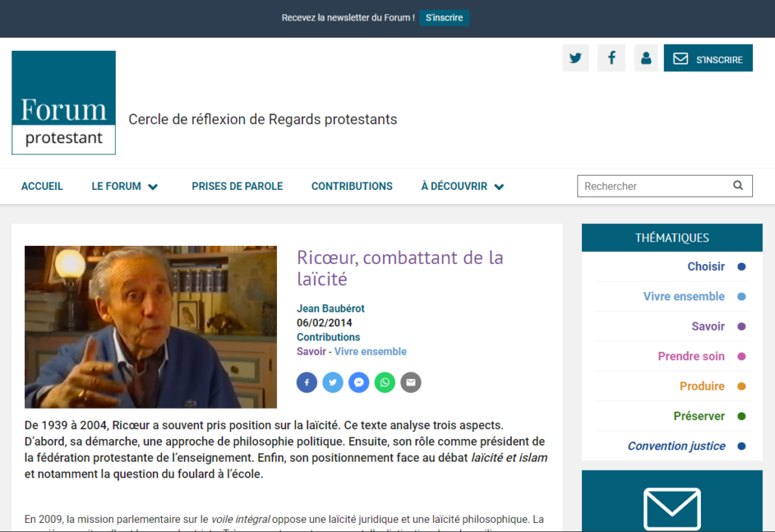This screenshot has width=775, height=532.
Task: Click the Vivre ensemble tag under the article
Action: (371, 352)
